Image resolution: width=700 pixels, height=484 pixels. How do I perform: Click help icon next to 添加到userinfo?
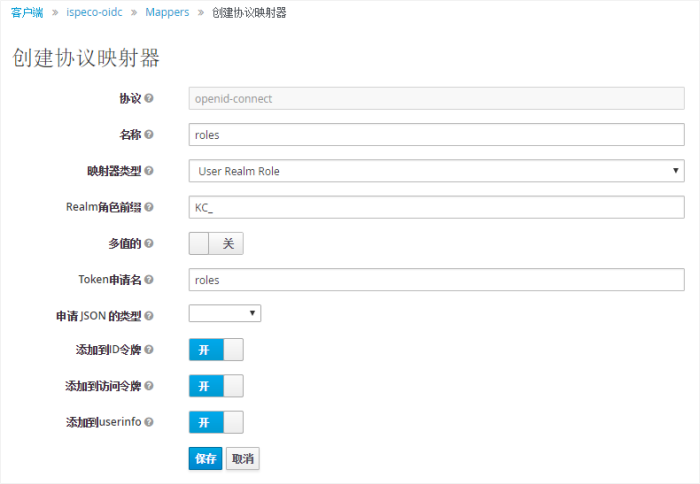[x=149, y=422]
